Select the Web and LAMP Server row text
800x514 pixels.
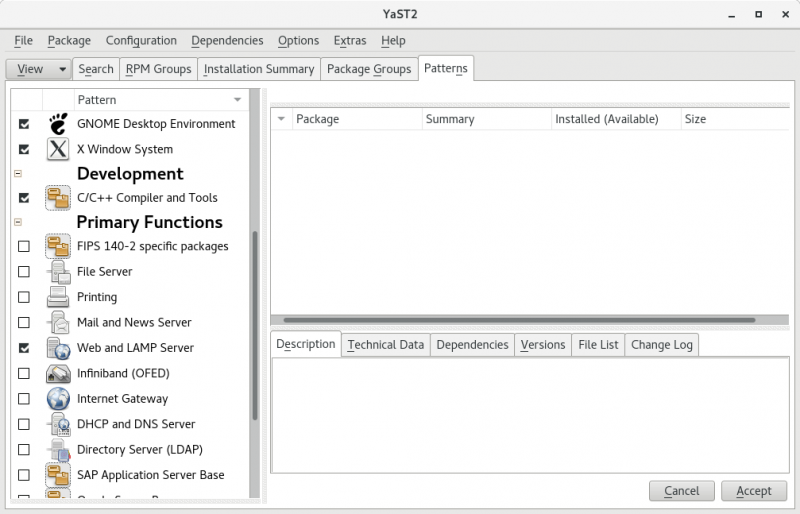click(x=135, y=348)
